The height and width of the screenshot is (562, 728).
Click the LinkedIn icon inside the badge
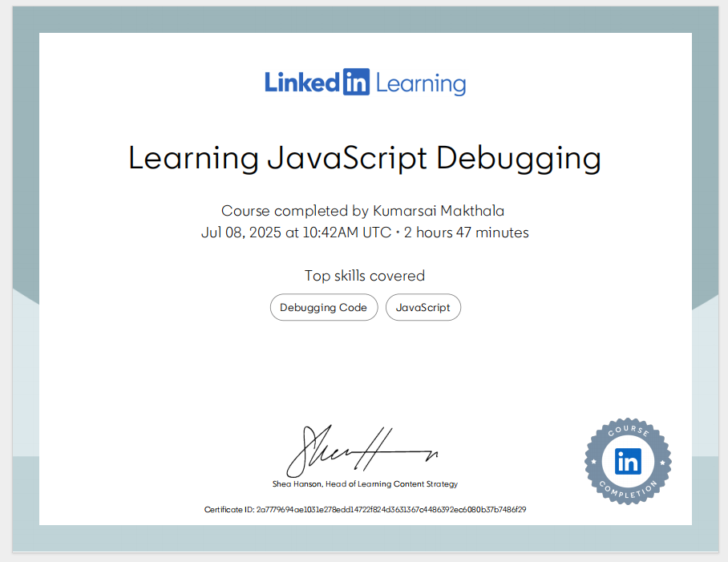click(x=628, y=461)
